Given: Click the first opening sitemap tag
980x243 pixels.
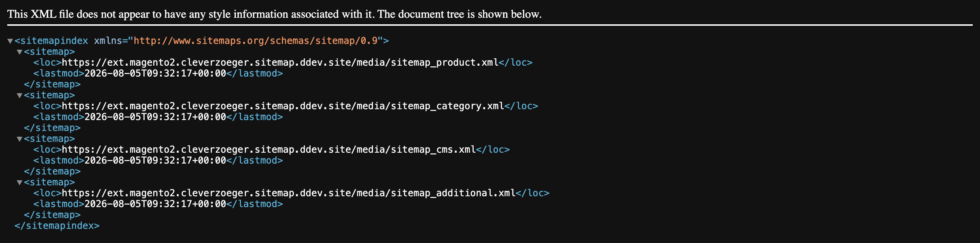Looking at the screenshot, I should pos(49,52).
